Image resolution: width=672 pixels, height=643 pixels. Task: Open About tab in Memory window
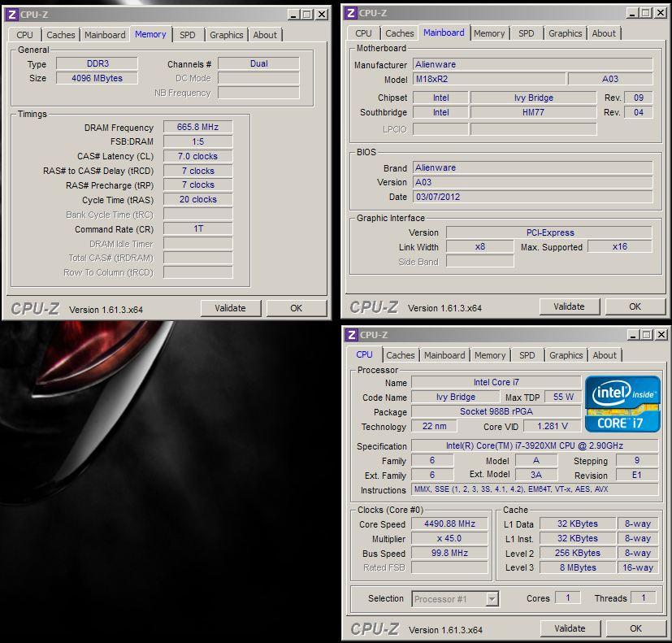coord(265,35)
